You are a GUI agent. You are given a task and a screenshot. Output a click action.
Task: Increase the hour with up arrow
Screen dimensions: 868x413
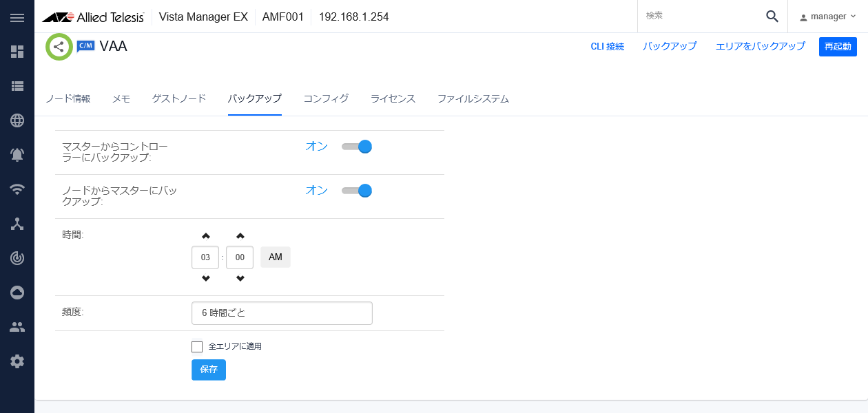pyautogui.click(x=205, y=236)
